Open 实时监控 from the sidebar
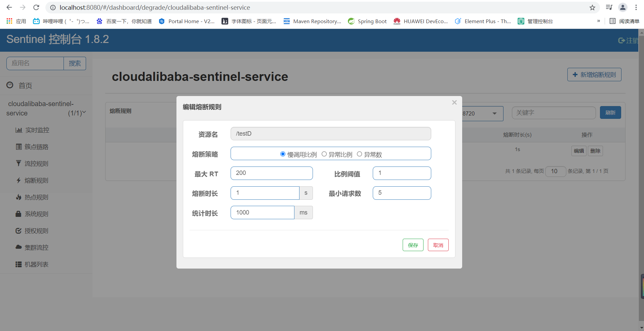 pyautogui.click(x=37, y=130)
